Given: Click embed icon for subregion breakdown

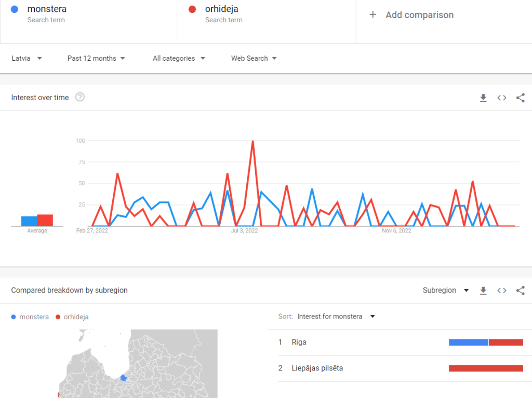Looking at the screenshot, I should [502, 291].
